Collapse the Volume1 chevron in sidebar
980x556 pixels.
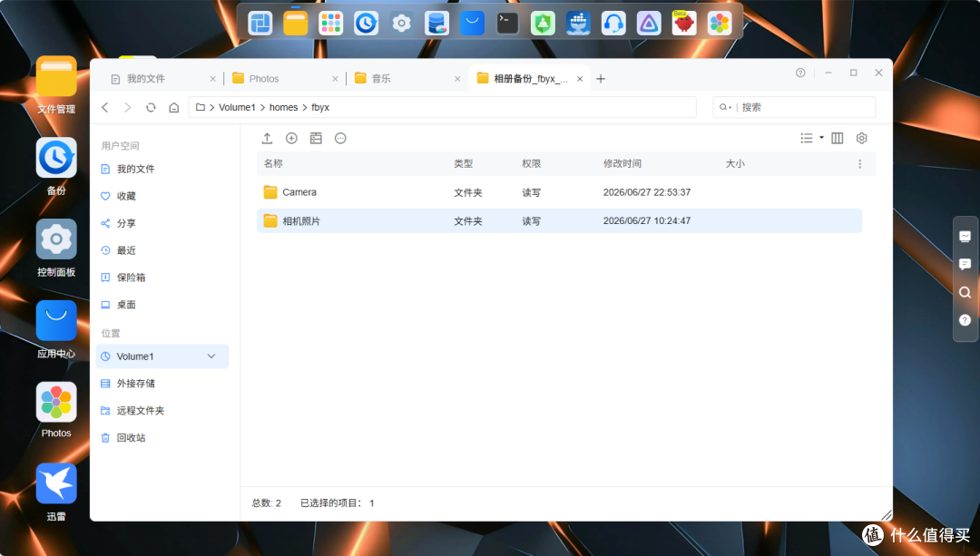(211, 356)
